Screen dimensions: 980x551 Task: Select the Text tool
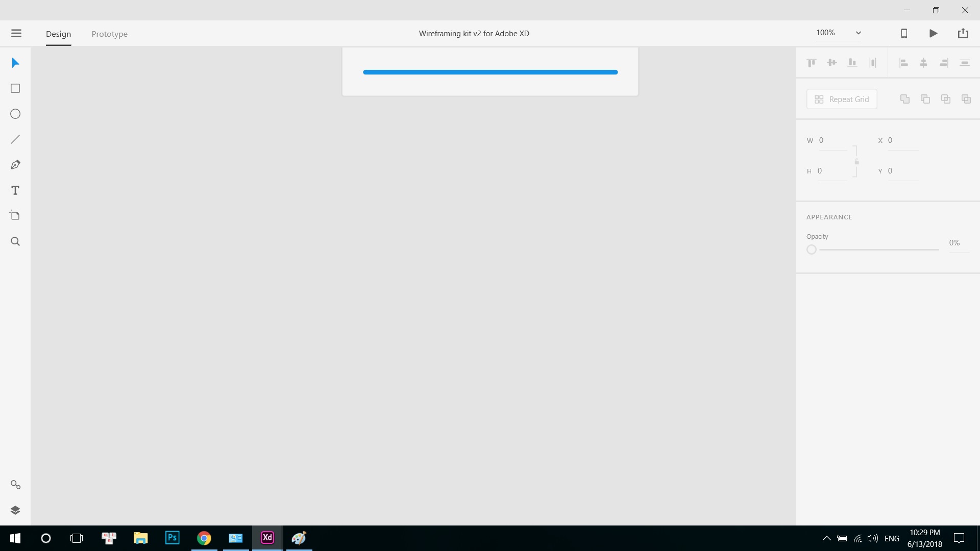(x=15, y=190)
